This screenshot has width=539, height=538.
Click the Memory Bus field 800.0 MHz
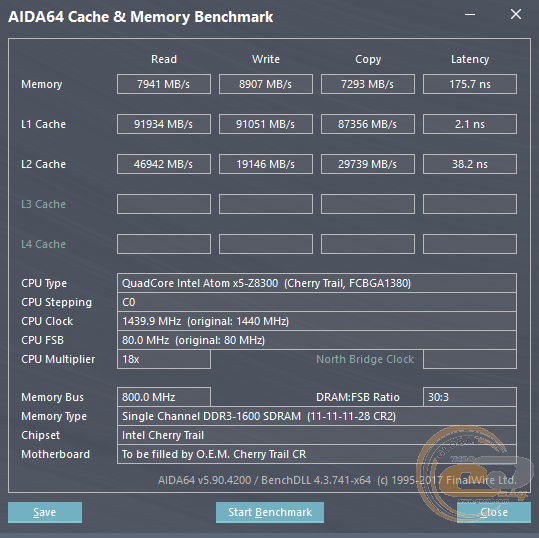click(164, 397)
